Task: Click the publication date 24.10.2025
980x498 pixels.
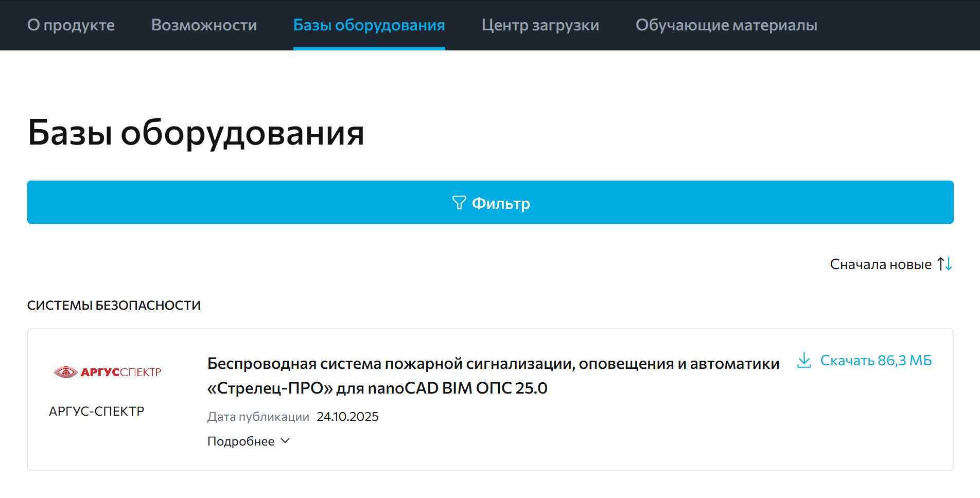Action: 347,416
